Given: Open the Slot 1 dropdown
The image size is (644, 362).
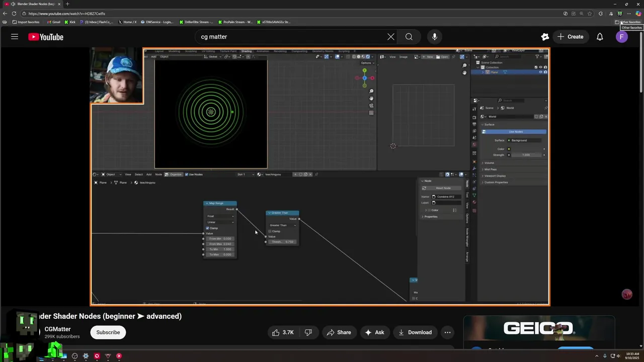Looking at the screenshot, I should pyautogui.click(x=246, y=174).
